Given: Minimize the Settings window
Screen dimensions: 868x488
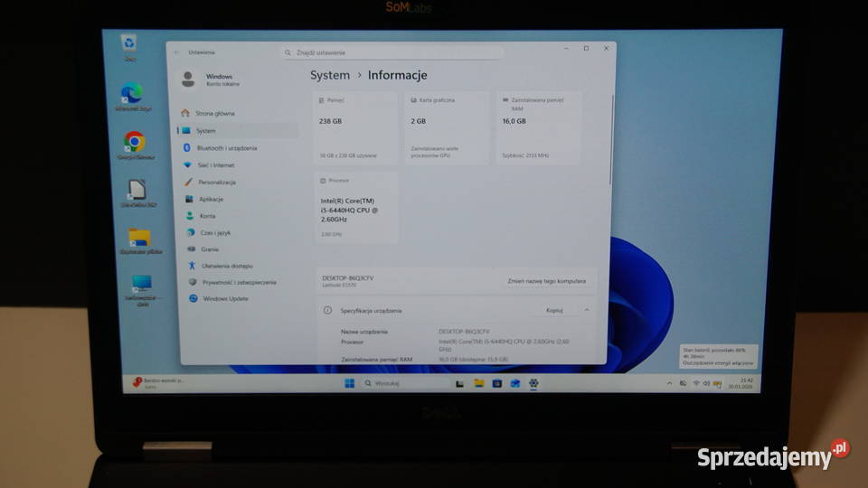Looking at the screenshot, I should [x=566, y=49].
